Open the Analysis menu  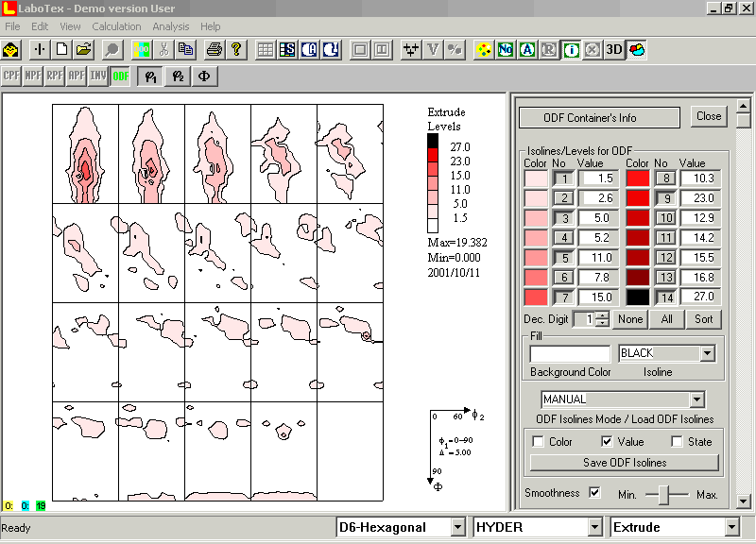pos(170,26)
